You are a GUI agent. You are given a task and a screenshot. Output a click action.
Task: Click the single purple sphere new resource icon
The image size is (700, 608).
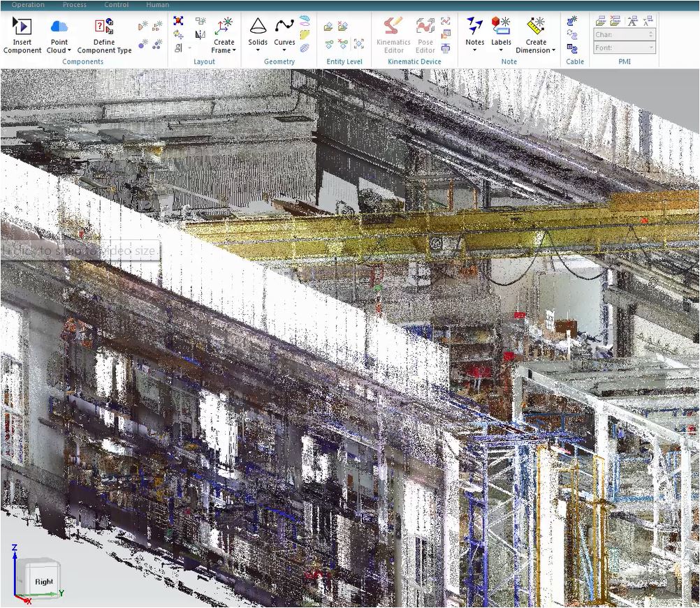click(x=143, y=44)
